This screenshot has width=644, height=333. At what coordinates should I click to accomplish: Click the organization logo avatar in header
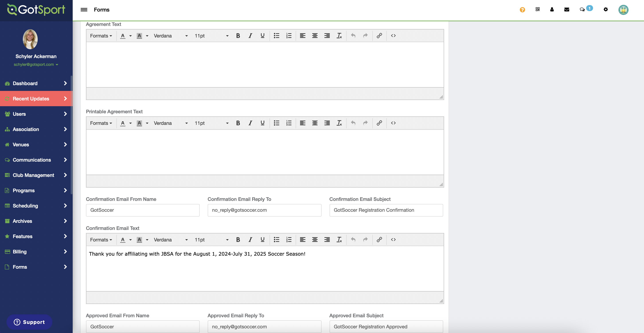[x=623, y=10]
